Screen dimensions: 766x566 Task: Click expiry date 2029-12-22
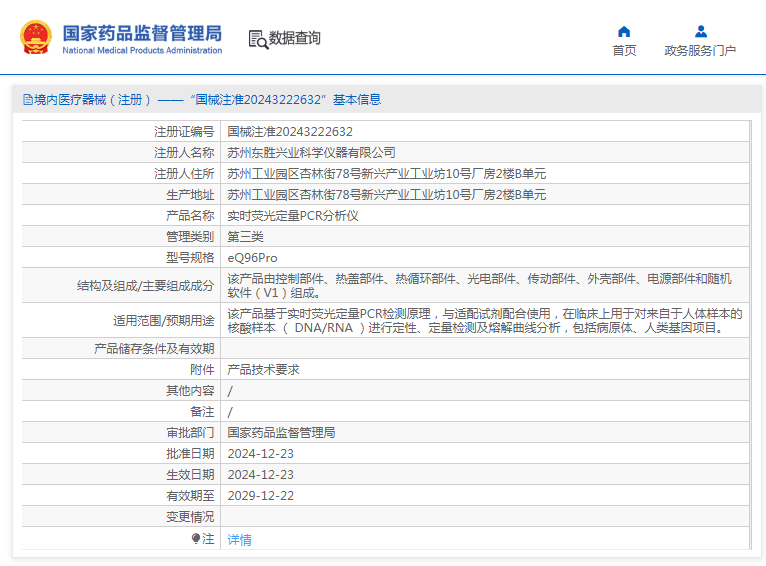coord(260,496)
